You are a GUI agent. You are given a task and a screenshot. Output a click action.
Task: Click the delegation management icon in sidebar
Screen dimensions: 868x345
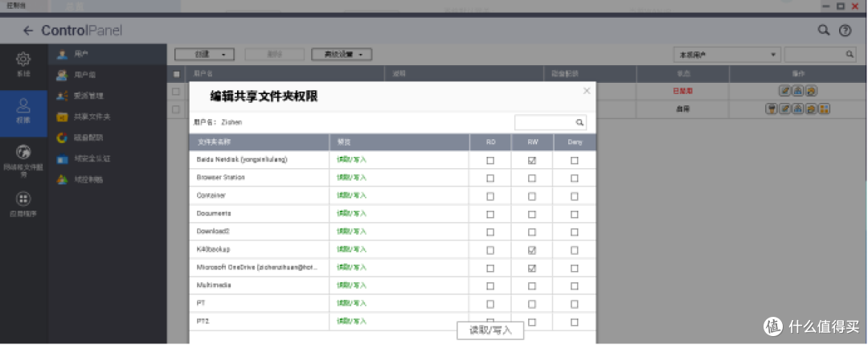(x=63, y=96)
